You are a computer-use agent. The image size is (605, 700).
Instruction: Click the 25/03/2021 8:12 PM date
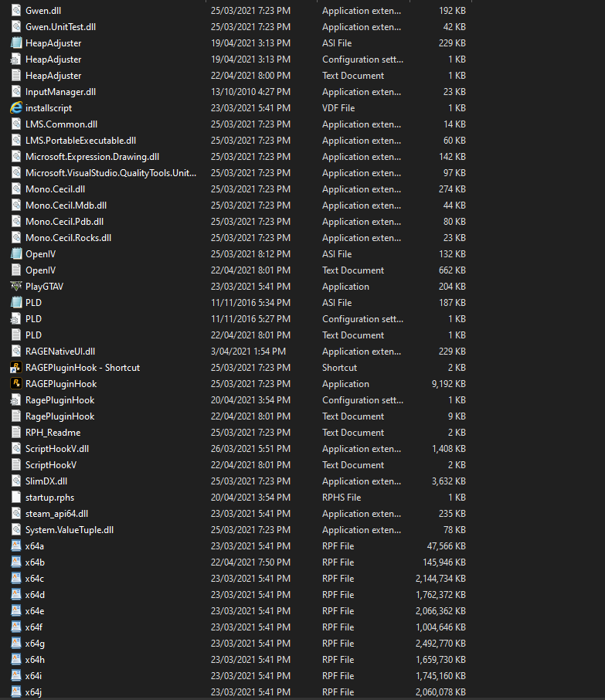pyautogui.click(x=250, y=254)
